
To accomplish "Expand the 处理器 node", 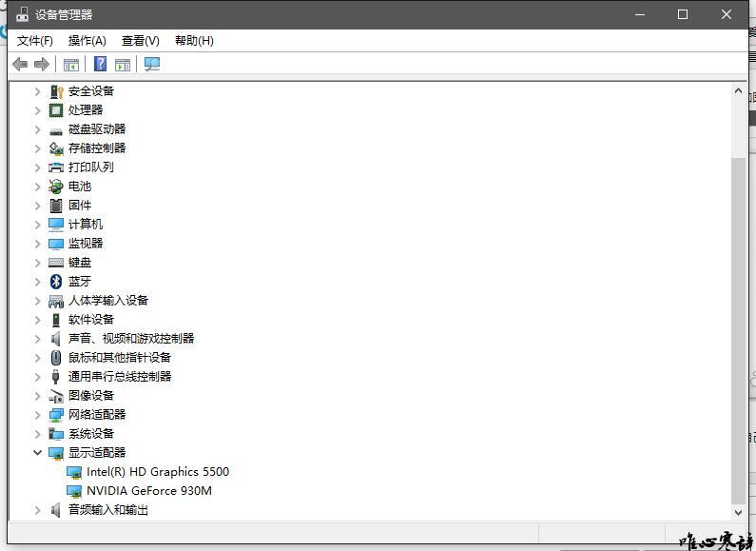I will coord(37,110).
